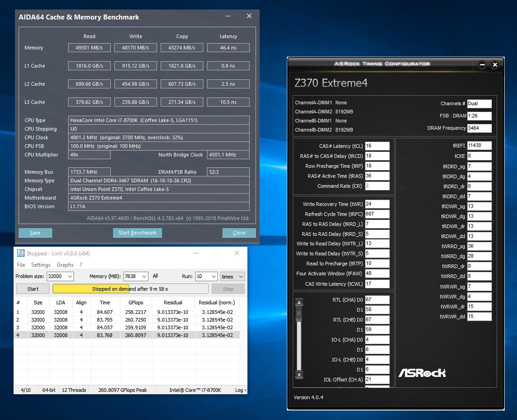Click Start Benchmark in AIDA64

pyautogui.click(x=138, y=233)
